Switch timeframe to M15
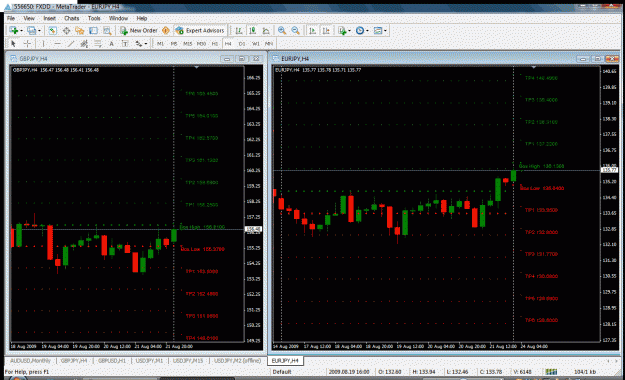 click(x=187, y=43)
